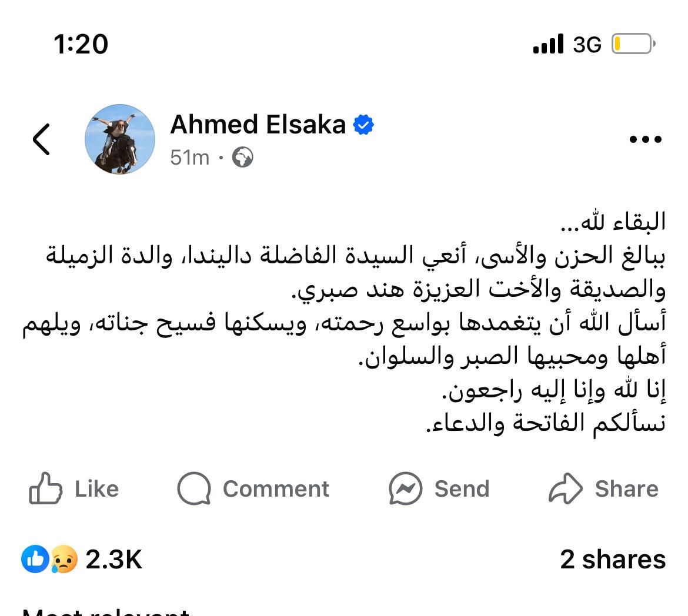Tap the Share arrow icon

565,487
